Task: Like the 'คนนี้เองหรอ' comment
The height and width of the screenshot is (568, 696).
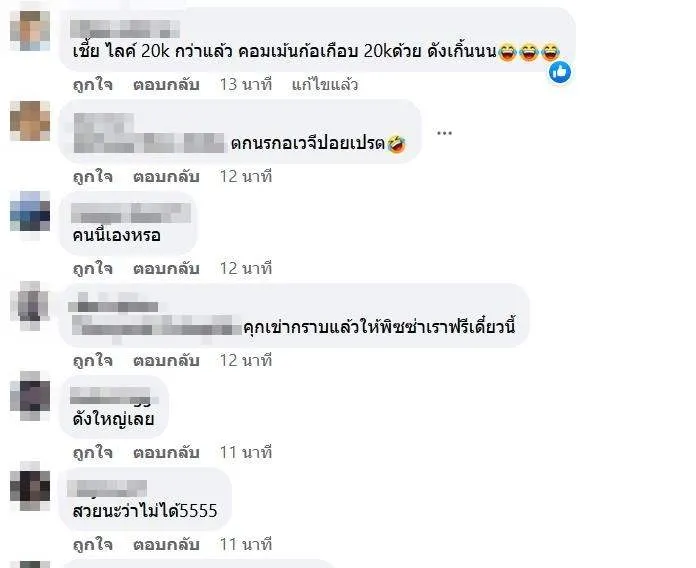Action: [x=92, y=268]
